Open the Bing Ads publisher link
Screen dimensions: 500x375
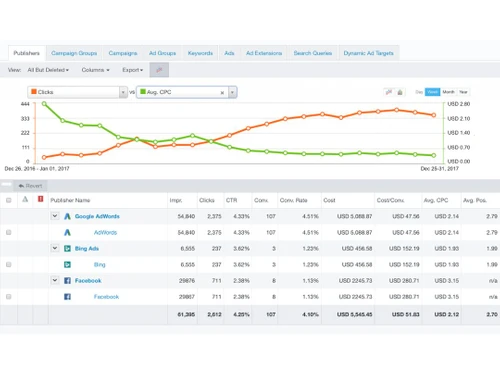click(87, 248)
